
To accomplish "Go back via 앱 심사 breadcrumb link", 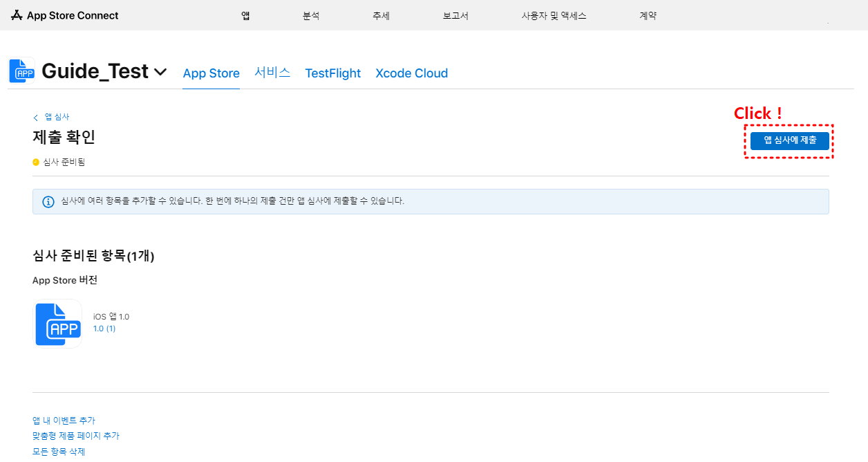I will pyautogui.click(x=57, y=117).
